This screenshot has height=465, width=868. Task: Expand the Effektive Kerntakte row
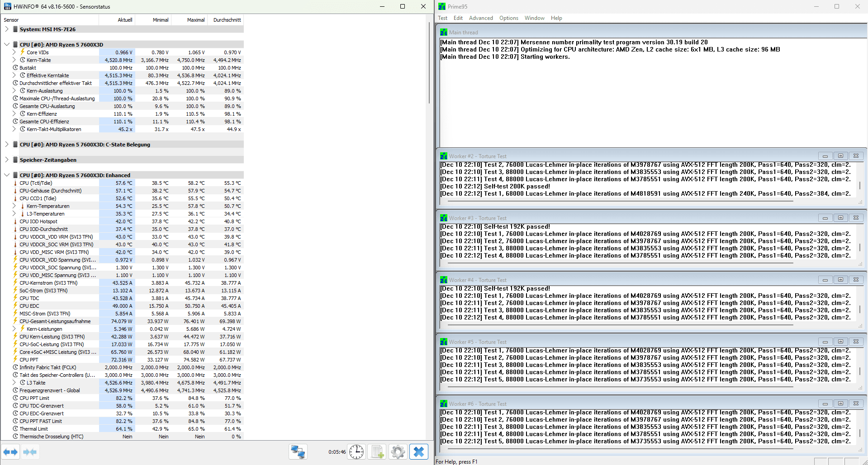pyautogui.click(x=14, y=75)
